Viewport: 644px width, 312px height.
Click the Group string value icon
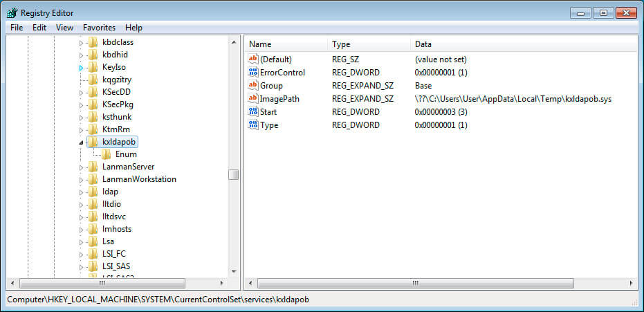tap(253, 85)
